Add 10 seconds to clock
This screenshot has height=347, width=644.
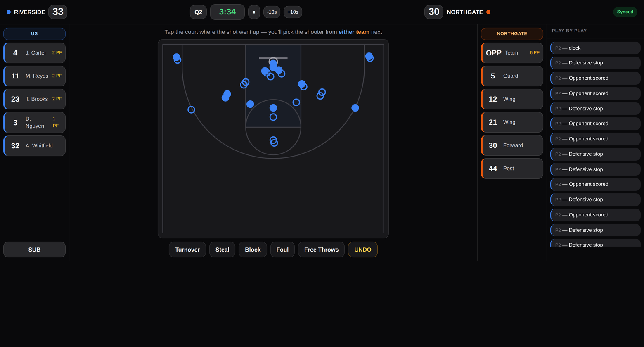[x=293, y=12]
